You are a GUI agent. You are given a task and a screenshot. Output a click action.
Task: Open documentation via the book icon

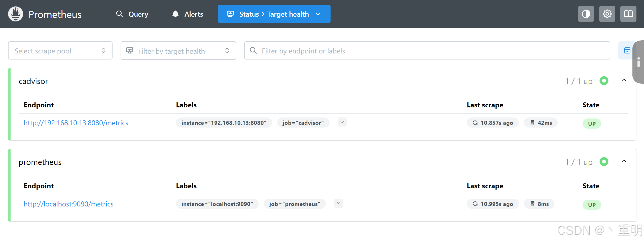[x=628, y=14]
